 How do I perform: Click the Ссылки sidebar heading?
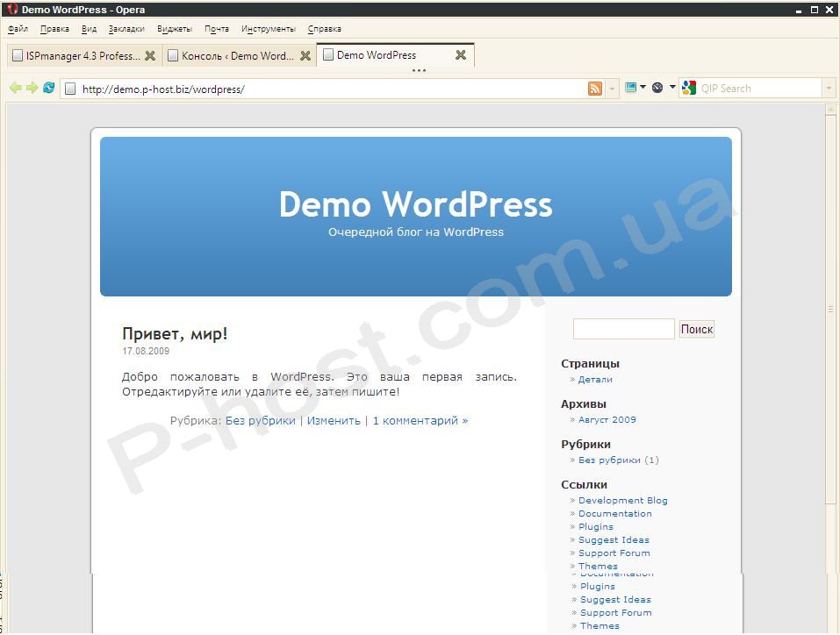(584, 484)
